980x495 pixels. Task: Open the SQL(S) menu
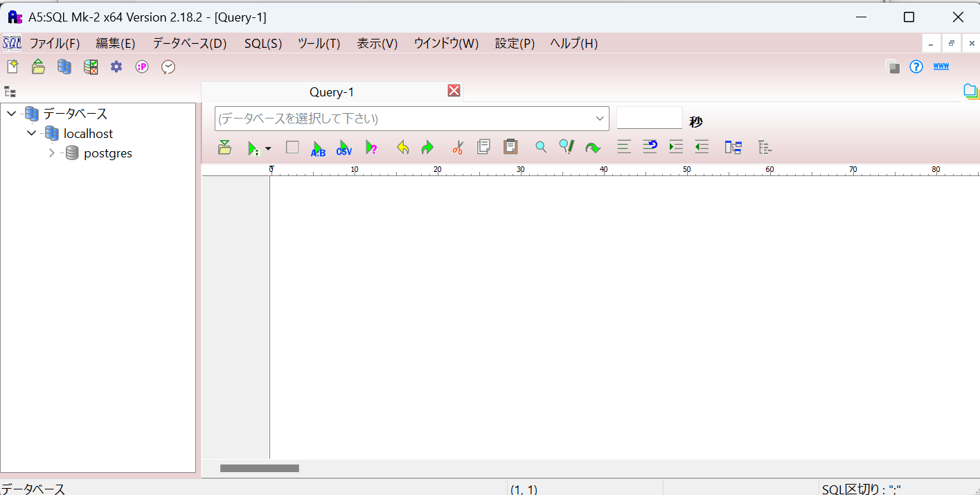[262, 43]
